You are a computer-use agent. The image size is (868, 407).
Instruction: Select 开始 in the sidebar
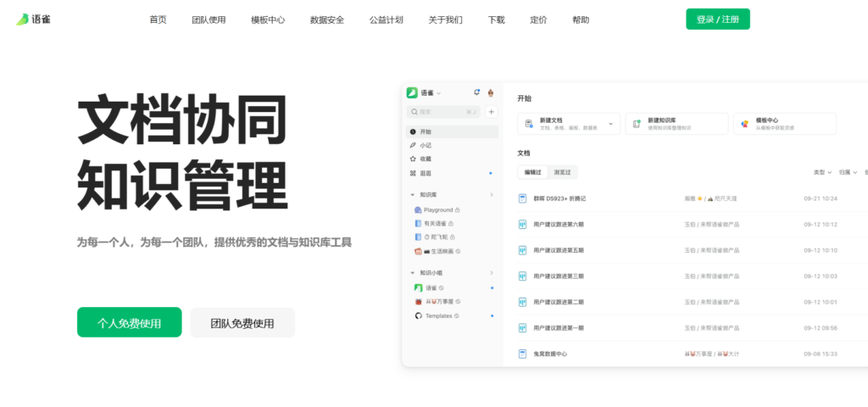click(453, 131)
